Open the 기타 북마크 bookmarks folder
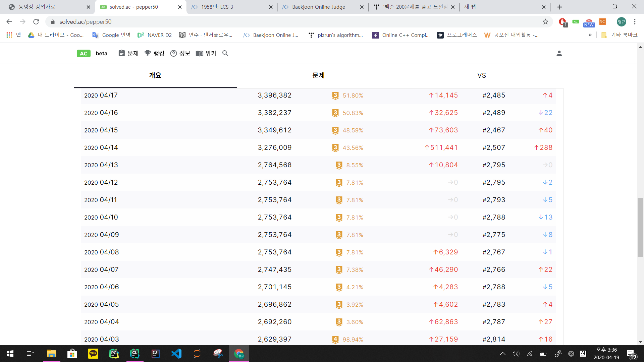 [620, 35]
